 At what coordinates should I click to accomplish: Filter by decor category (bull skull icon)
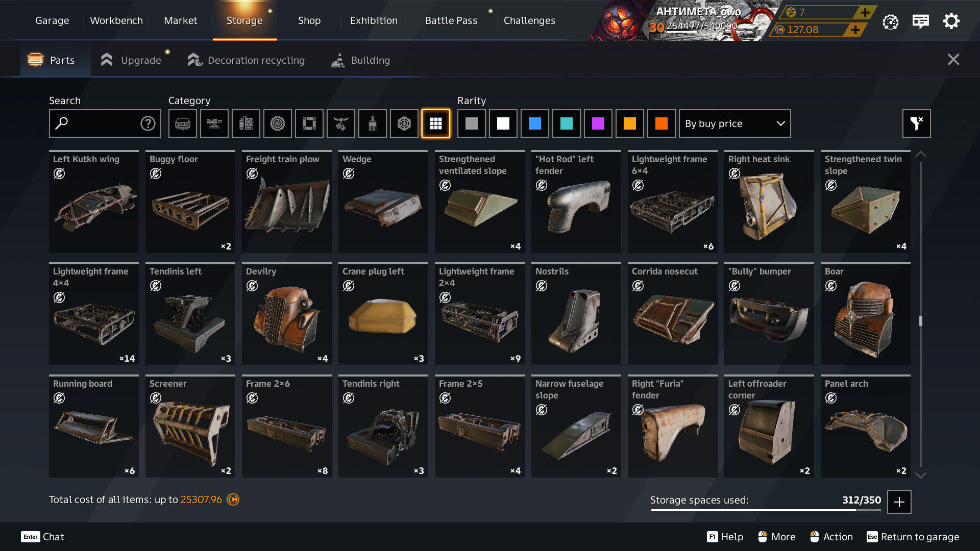click(x=341, y=123)
